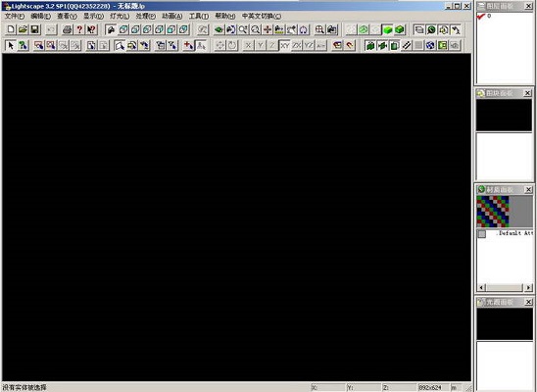The width and height of the screenshot is (537, 392).
Task: Open the 中英文切换(C) menu
Action: click(x=262, y=16)
